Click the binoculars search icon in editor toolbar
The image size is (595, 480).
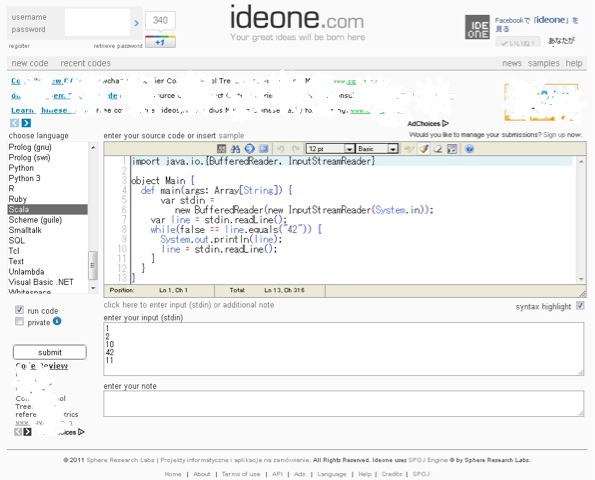235,149
